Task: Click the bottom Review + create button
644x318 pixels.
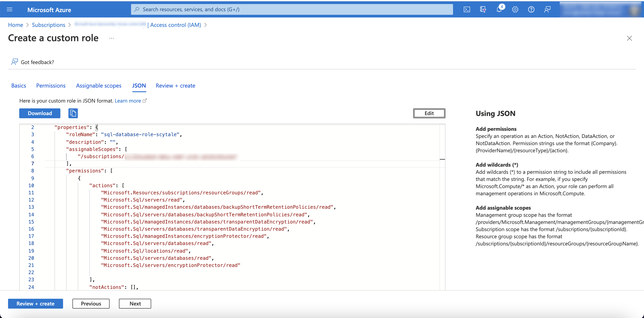Action: coord(36,303)
